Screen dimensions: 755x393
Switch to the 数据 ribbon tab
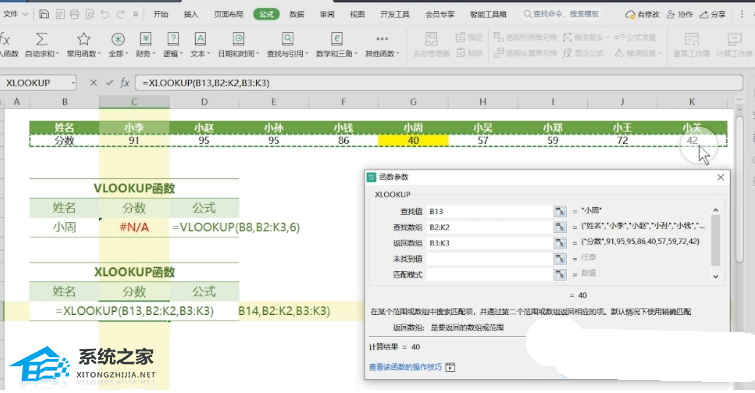297,14
